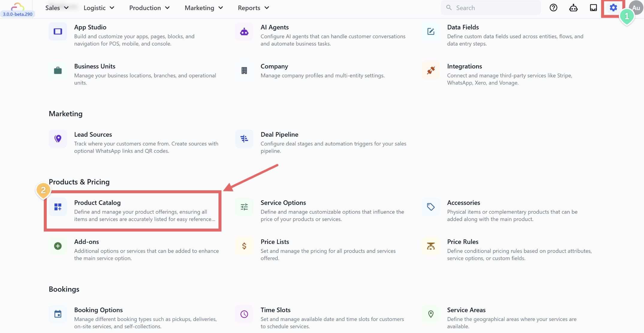Expand the Logistic dropdown menu
Screen dimensions: 644x333
99,8
